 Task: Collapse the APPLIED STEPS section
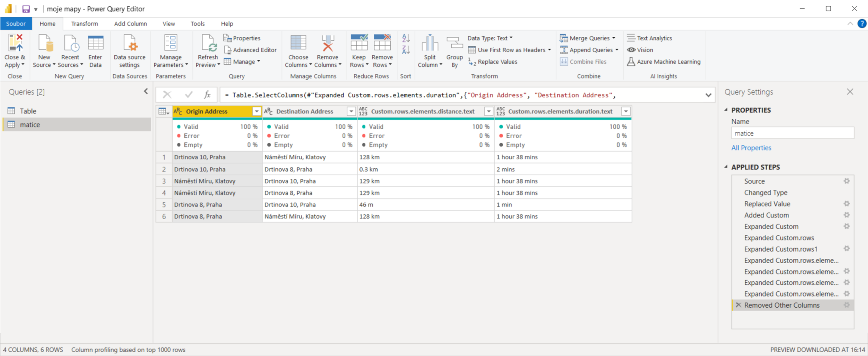pos(726,167)
